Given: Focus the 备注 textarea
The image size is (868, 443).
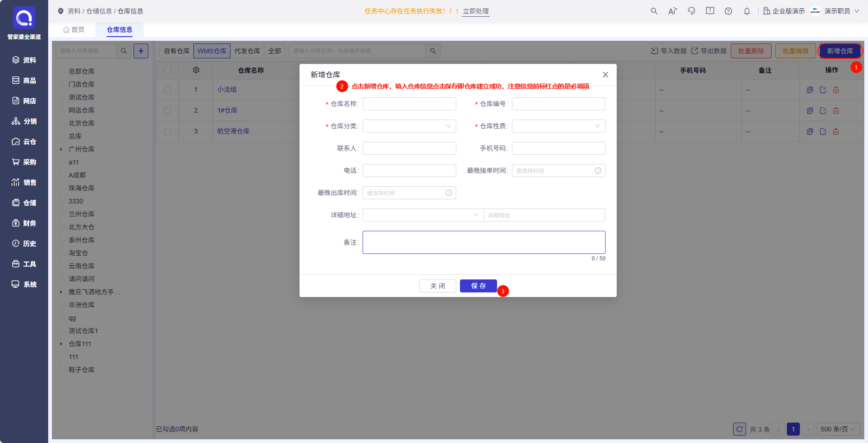Looking at the screenshot, I should (x=484, y=242).
